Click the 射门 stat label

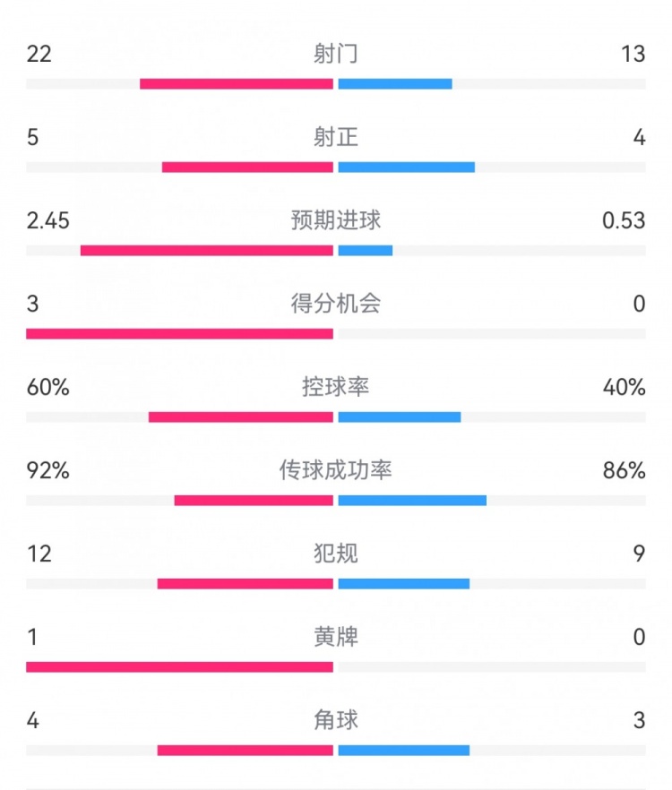click(336, 54)
